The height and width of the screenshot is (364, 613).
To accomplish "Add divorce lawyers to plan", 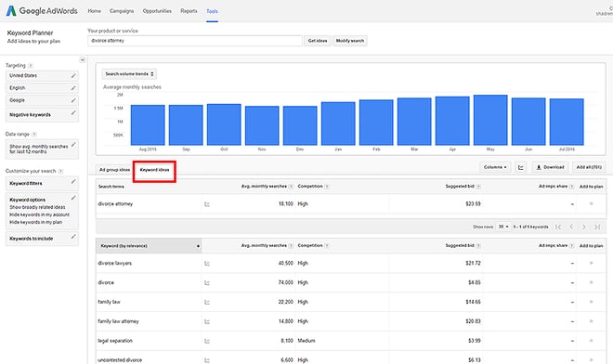I will pos(591,263).
